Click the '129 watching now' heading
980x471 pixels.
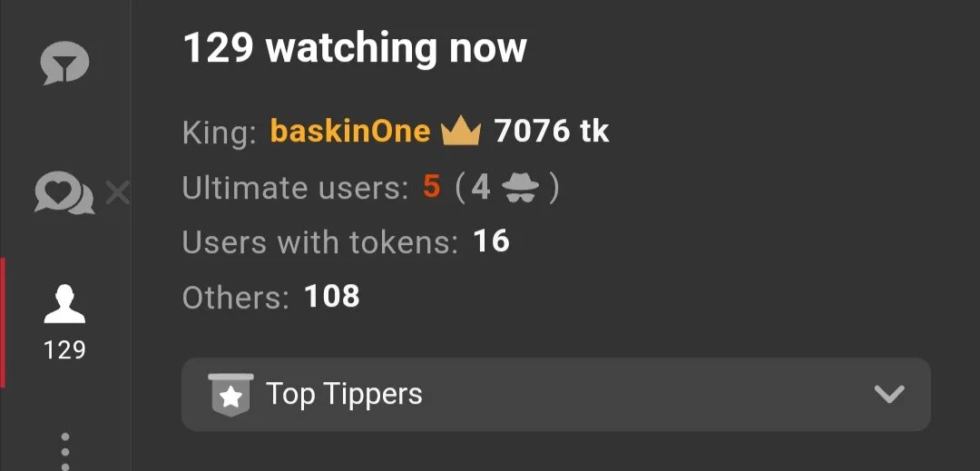(355, 48)
